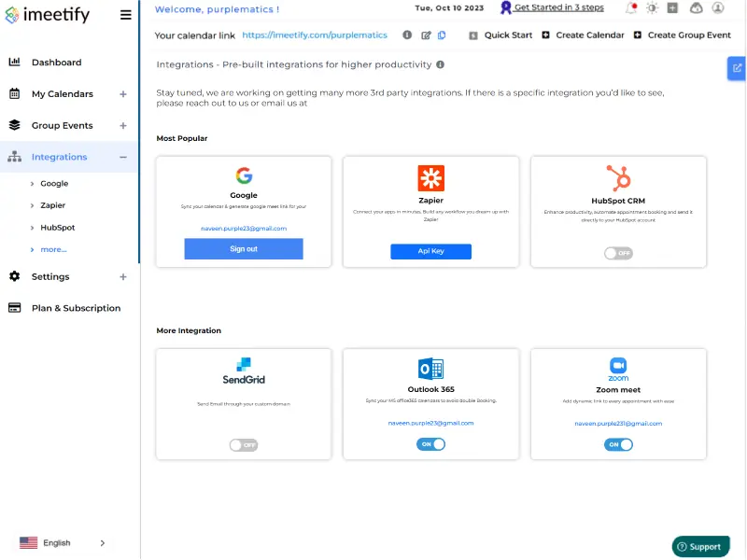Expand Settings with plus
This screenshot has height=560, width=747.
[123, 276]
